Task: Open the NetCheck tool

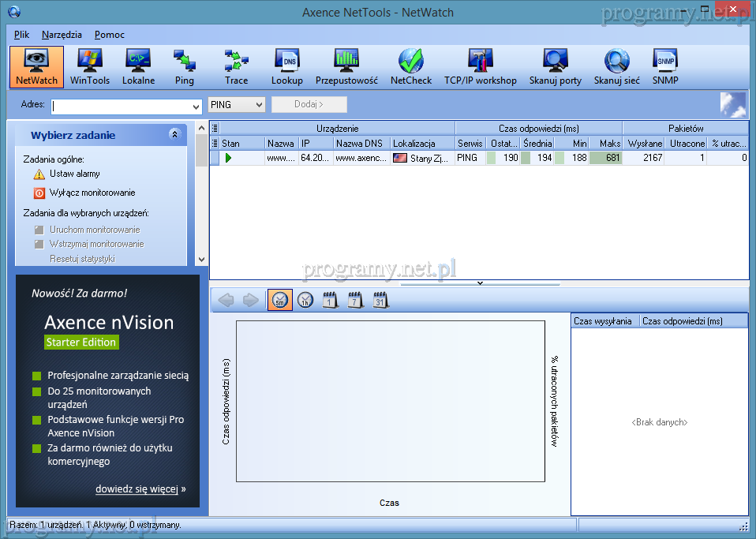Action: pyautogui.click(x=410, y=67)
